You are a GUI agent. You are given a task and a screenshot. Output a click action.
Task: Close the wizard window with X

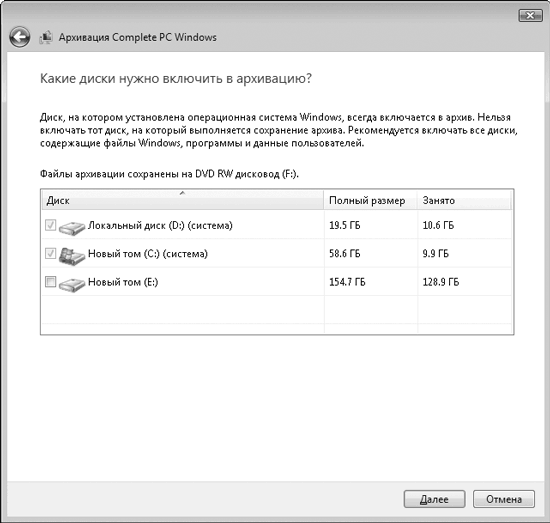coord(530,15)
